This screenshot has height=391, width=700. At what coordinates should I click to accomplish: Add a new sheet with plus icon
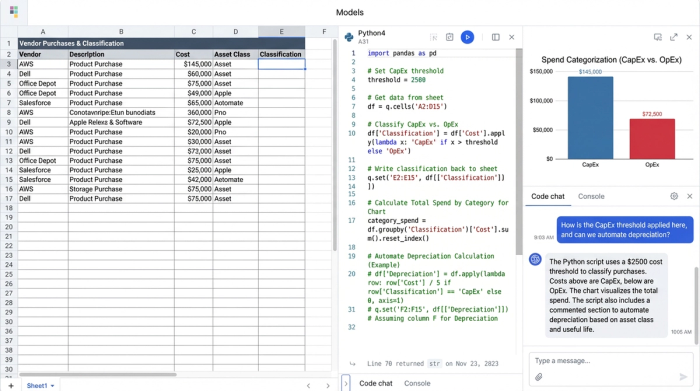click(11, 385)
